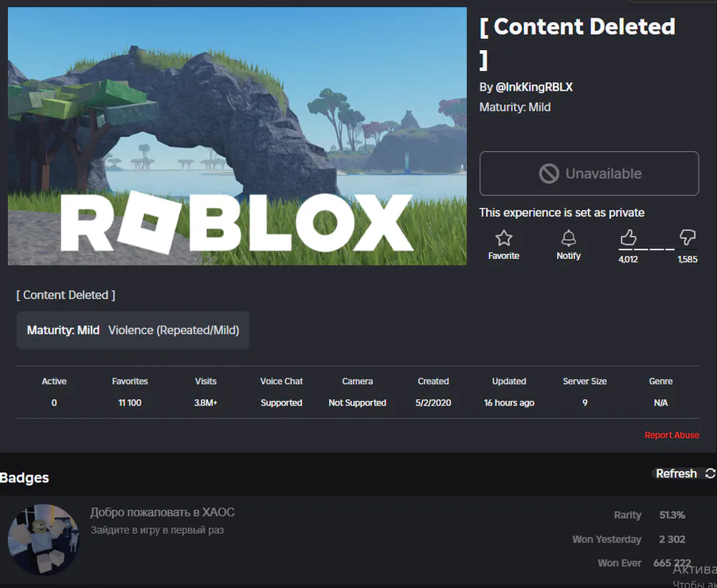Viewport: 717px width, 588px height.
Task: Click the Camera Not Supported value
Action: click(357, 403)
